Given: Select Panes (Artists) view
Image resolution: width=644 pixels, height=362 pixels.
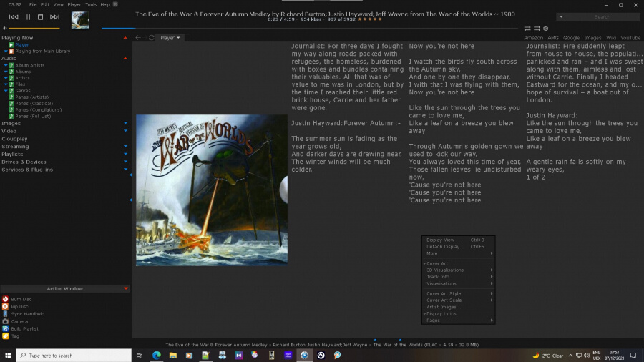Looking at the screenshot, I should click(x=31, y=97).
